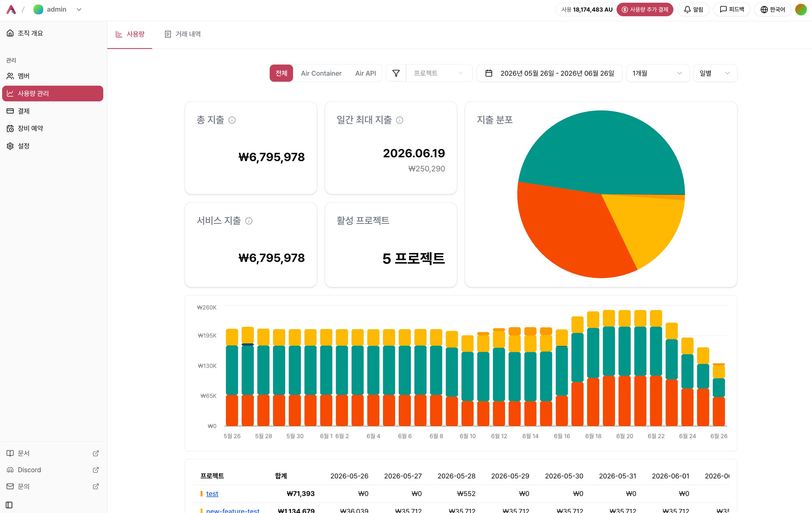Image resolution: width=812 pixels, height=513 pixels.
Task: Click the bar for 5월 26
Action: click(x=232, y=377)
